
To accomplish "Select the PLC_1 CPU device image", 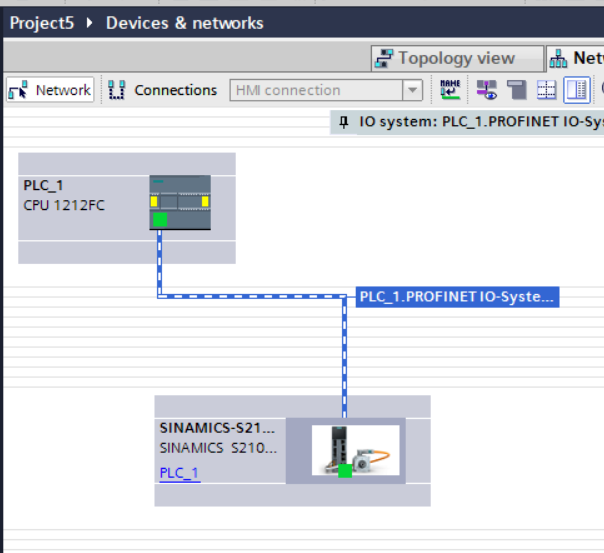I will (x=180, y=203).
